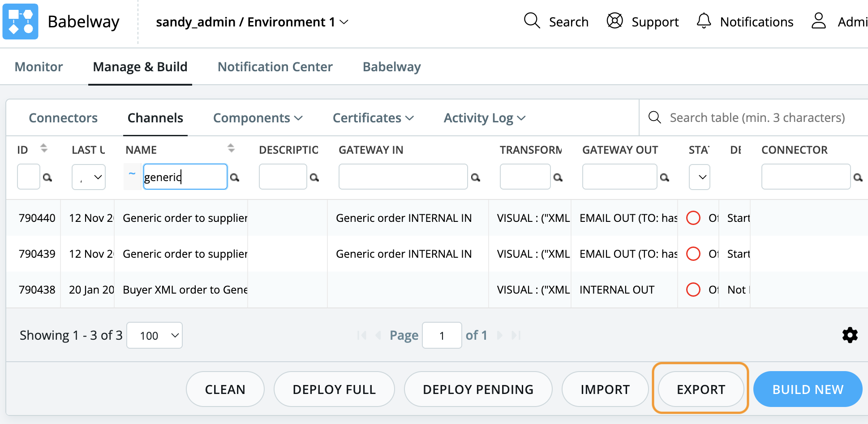Expand the Activity Log dropdown menu
The height and width of the screenshot is (424, 868).
click(x=485, y=118)
